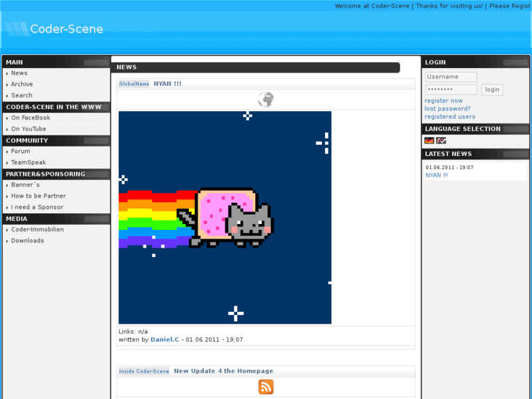Visit the On YouTube link
The image size is (532, 399).
[29, 129]
